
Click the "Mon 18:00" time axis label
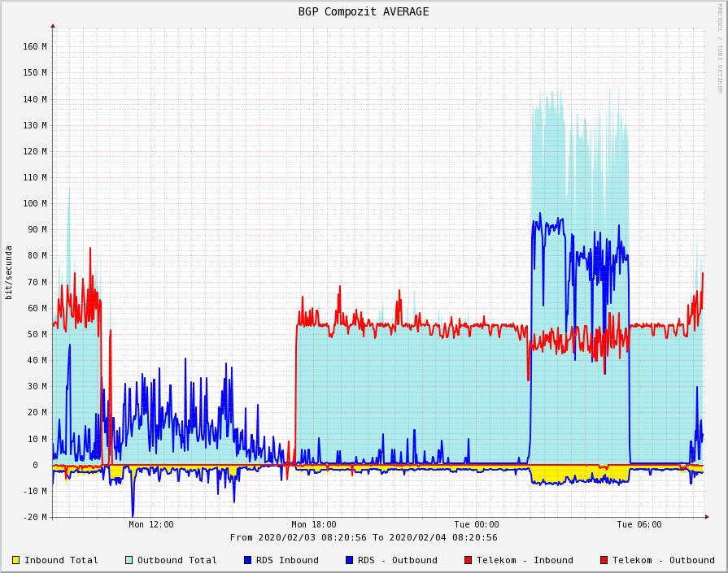pyautogui.click(x=314, y=524)
